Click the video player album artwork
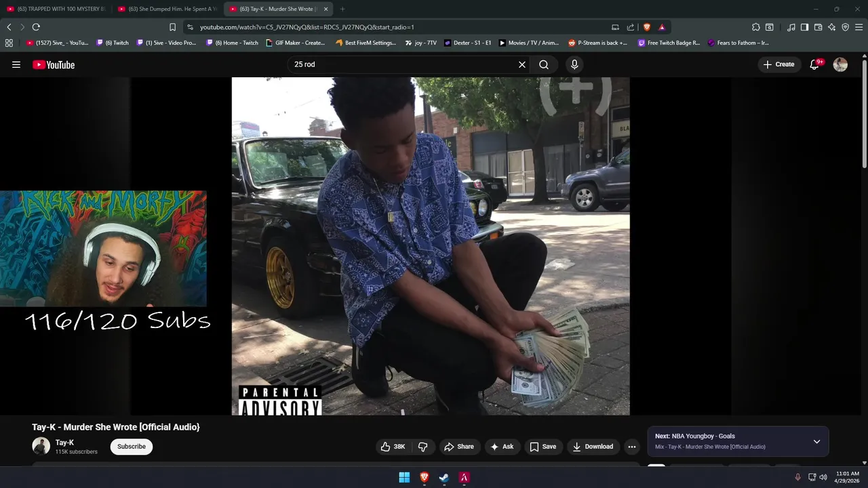The image size is (868, 488). [431, 246]
